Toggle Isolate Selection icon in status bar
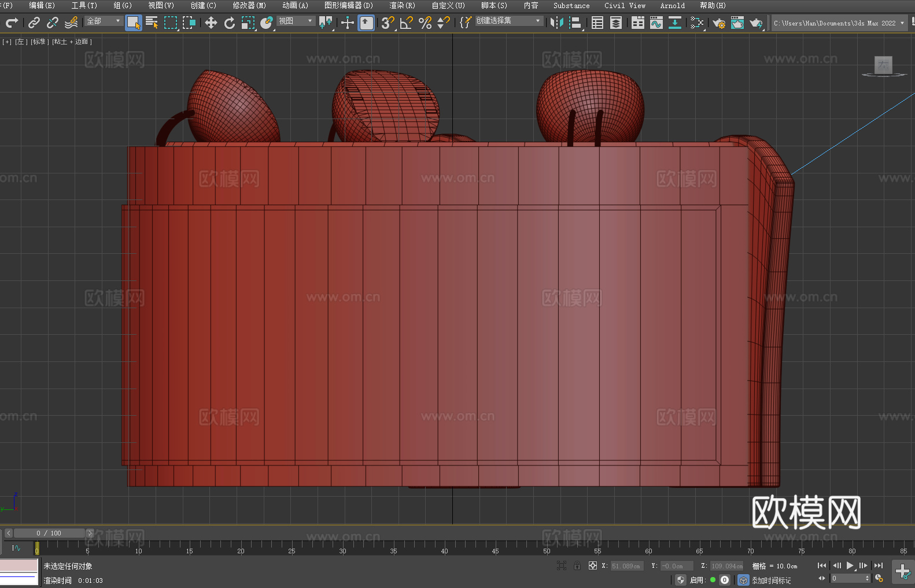Image resolution: width=915 pixels, height=588 pixels. click(x=561, y=565)
